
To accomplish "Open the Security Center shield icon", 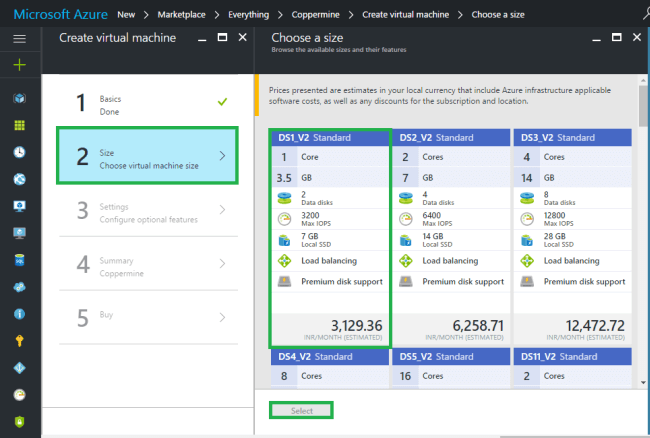I will coord(19,421).
